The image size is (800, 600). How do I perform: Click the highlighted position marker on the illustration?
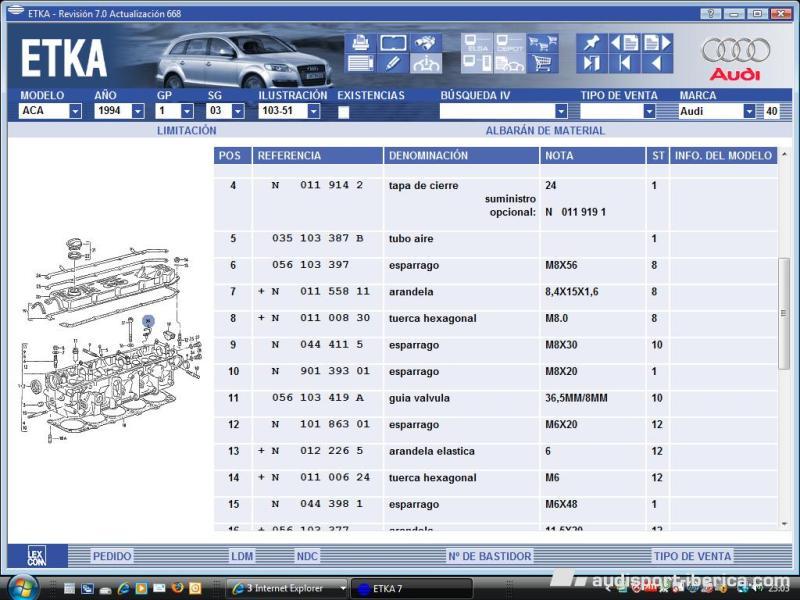click(x=148, y=321)
